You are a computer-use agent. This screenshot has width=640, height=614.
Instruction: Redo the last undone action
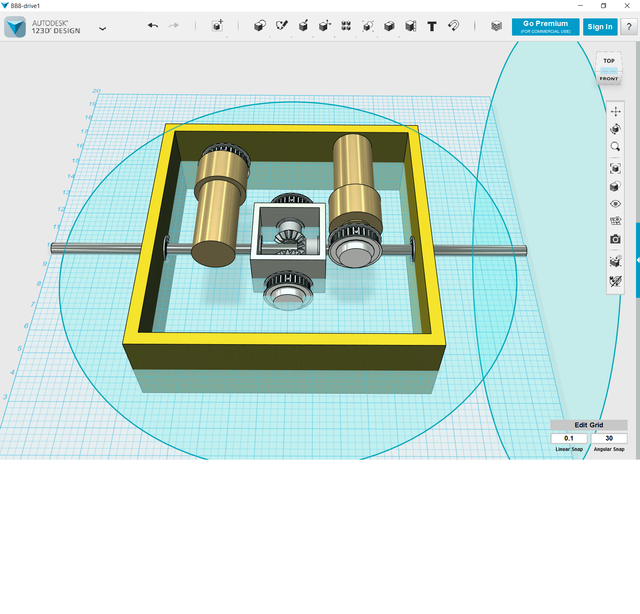tap(174, 26)
